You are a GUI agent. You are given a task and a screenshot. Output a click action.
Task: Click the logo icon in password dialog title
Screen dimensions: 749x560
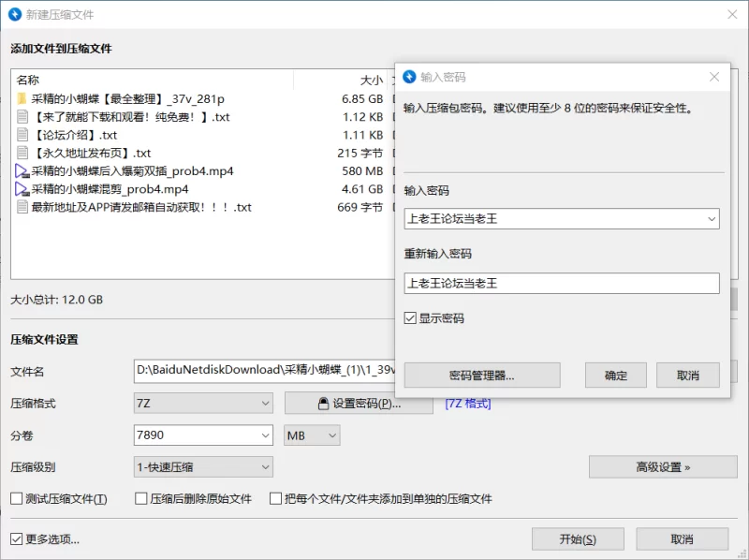[x=409, y=77]
